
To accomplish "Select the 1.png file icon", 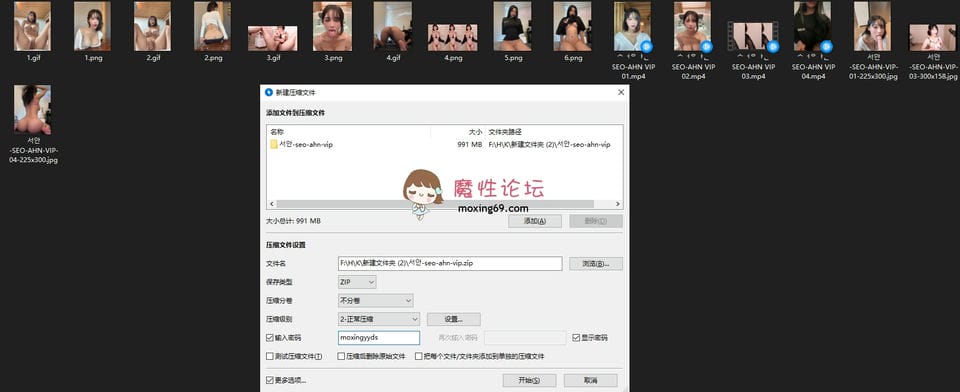I will pyautogui.click(x=92, y=26).
